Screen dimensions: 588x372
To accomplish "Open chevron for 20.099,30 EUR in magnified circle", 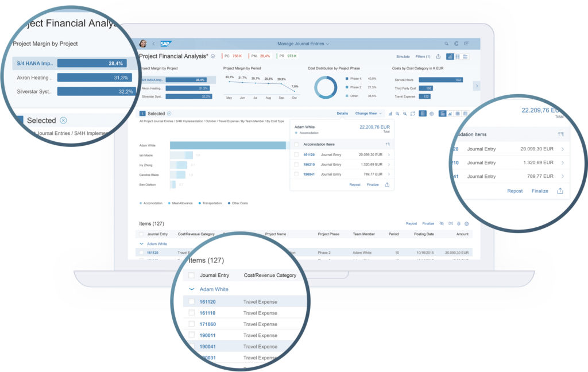I will (563, 149).
